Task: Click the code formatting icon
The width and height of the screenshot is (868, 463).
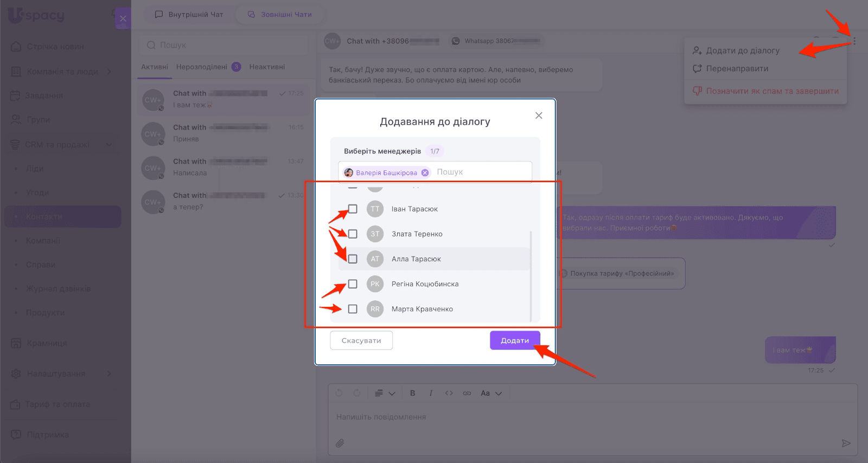Action: (449, 393)
